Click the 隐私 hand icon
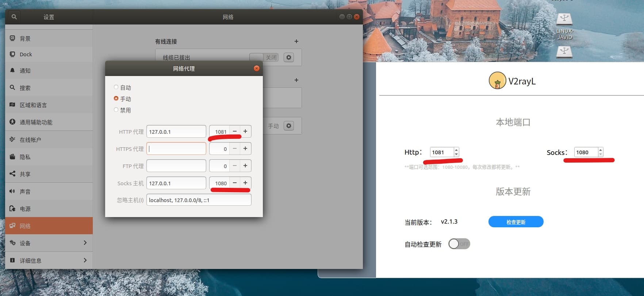 (x=12, y=156)
